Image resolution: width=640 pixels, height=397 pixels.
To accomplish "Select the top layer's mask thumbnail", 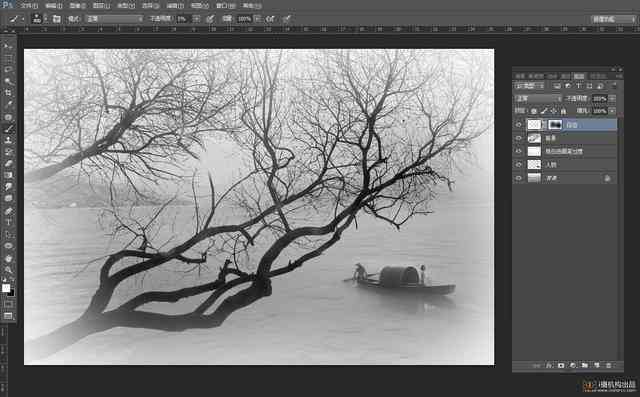I will tap(554, 125).
